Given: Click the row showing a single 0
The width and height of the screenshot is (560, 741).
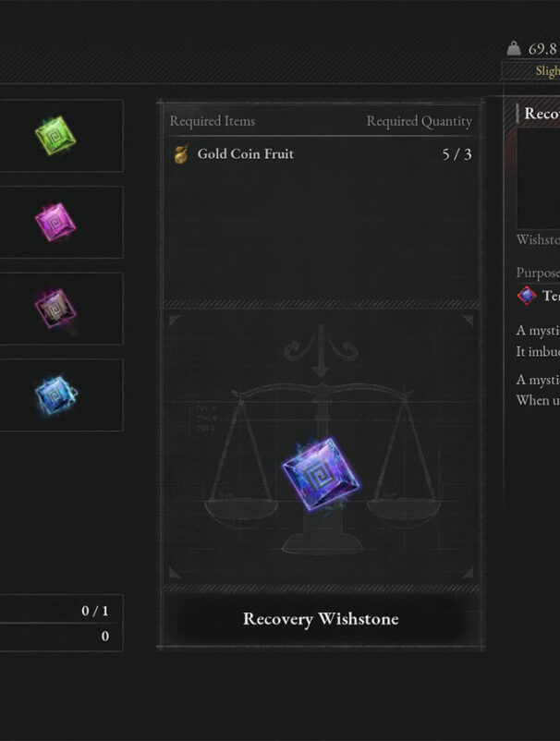Looking at the screenshot, I should click(61, 637).
